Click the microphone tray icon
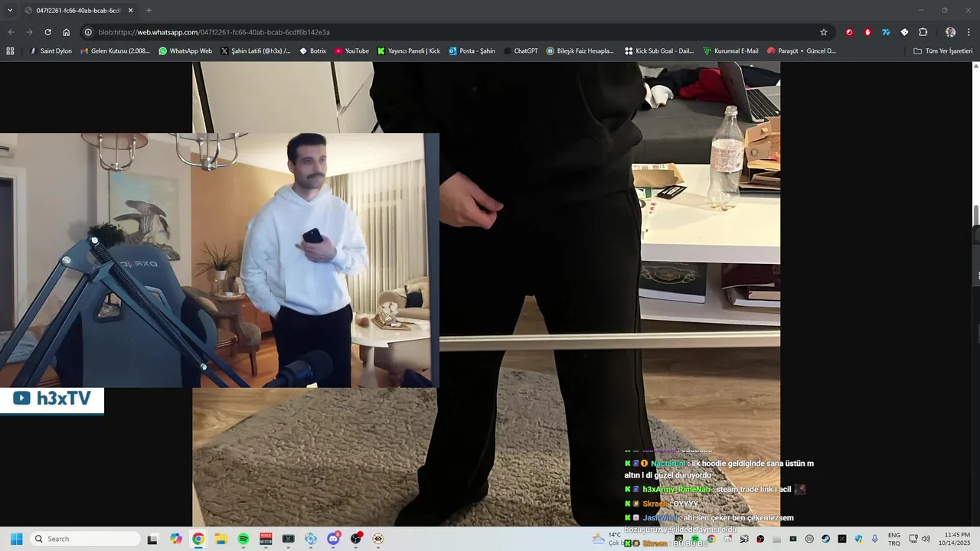 (874, 539)
